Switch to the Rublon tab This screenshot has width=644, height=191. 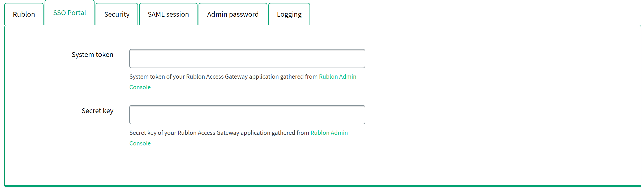click(x=24, y=14)
